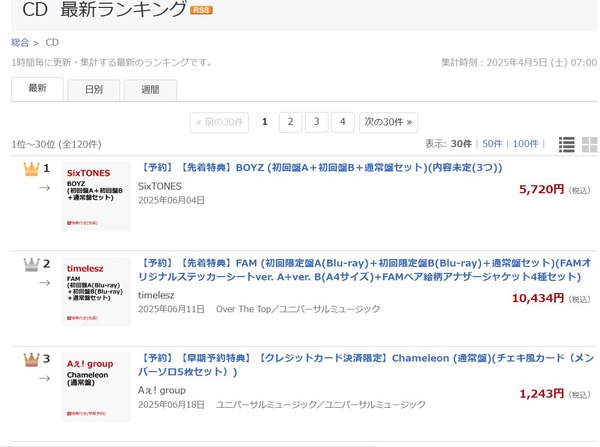600x447 pixels.
Task: Click the bronze crown rank 3 icon
Action: [x=29, y=358]
